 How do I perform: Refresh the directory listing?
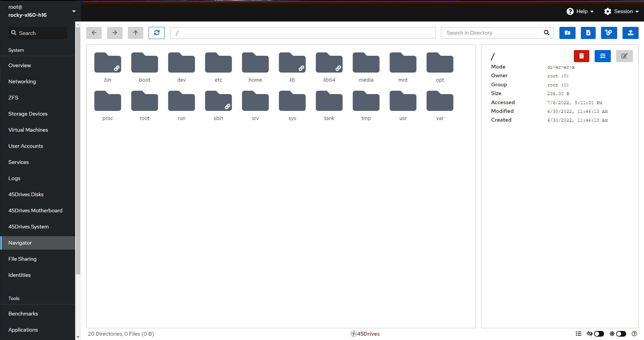point(157,33)
